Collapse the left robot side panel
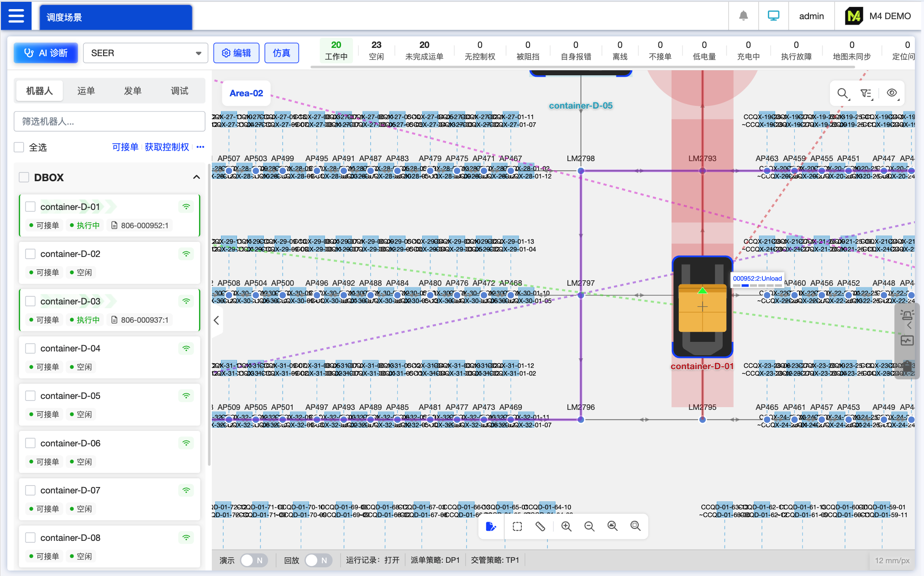The width and height of the screenshot is (924, 576). pos(216,320)
